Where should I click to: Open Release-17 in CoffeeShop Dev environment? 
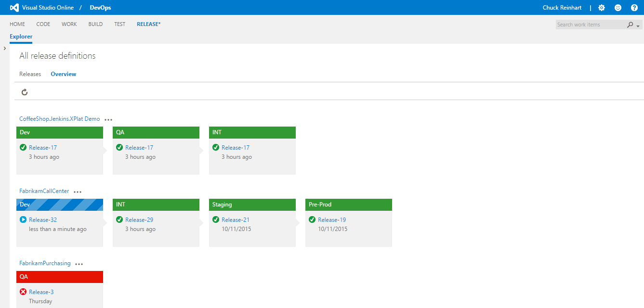click(x=43, y=148)
